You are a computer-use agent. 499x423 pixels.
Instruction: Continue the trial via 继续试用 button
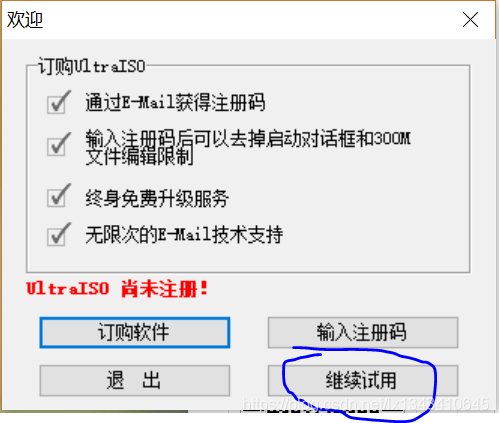point(363,380)
